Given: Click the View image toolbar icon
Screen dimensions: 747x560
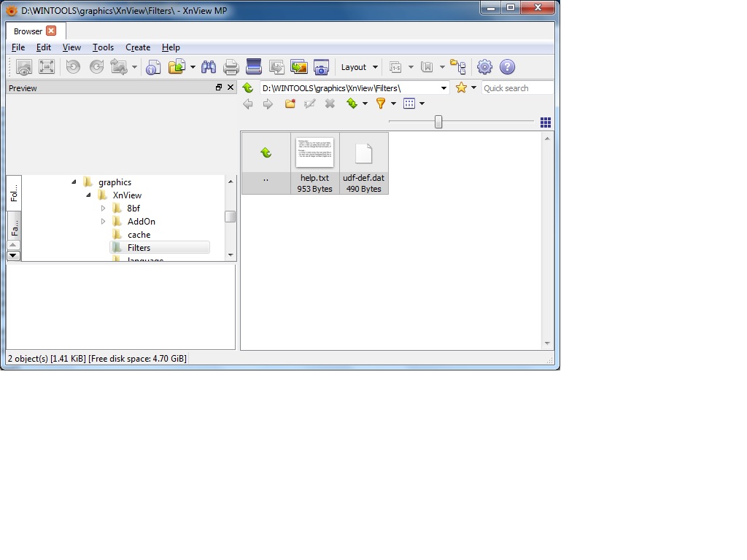Looking at the screenshot, I should 24,67.
